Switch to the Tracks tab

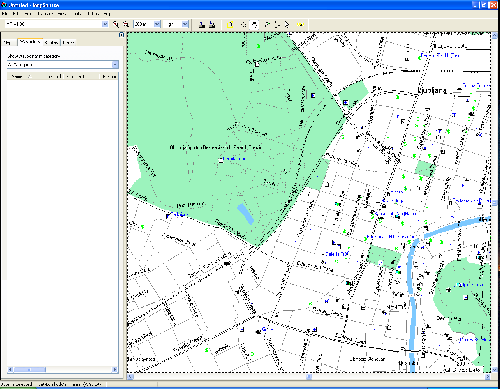(68, 42)
